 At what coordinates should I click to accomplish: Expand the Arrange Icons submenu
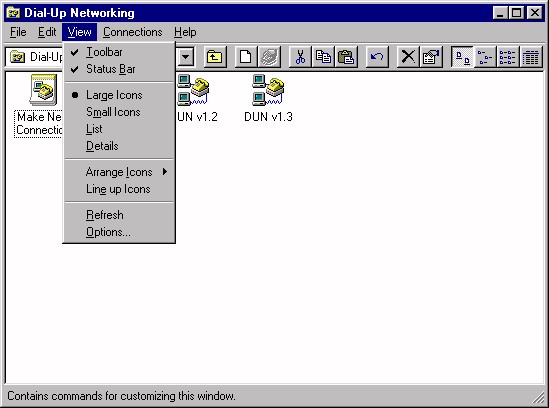(x=119, y=172)
